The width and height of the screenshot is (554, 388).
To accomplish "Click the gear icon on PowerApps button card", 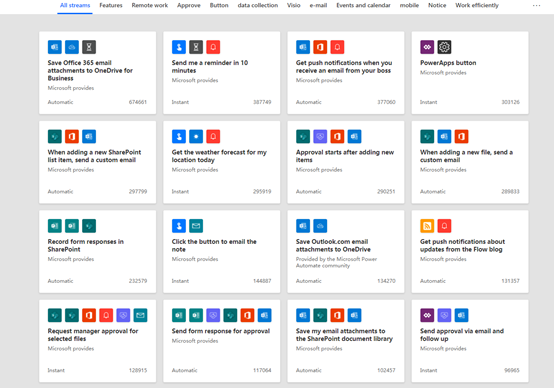I will pos(444,47).
